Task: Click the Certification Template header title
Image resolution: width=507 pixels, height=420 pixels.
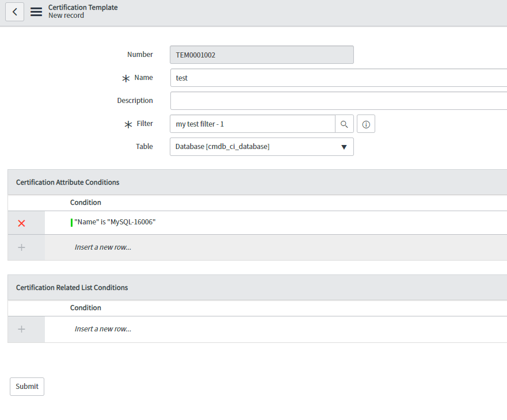Action: coord(83,7)
